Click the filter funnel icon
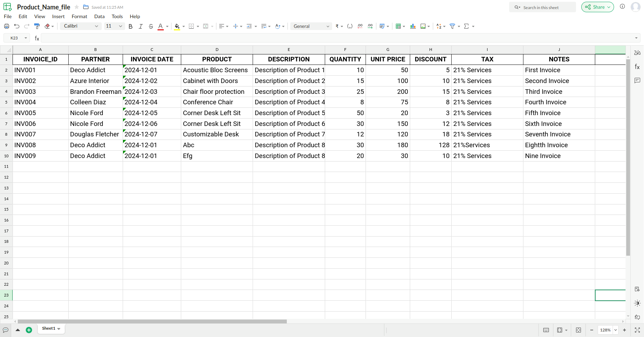This screenshot has height=337, width=644. click(452, 26)
